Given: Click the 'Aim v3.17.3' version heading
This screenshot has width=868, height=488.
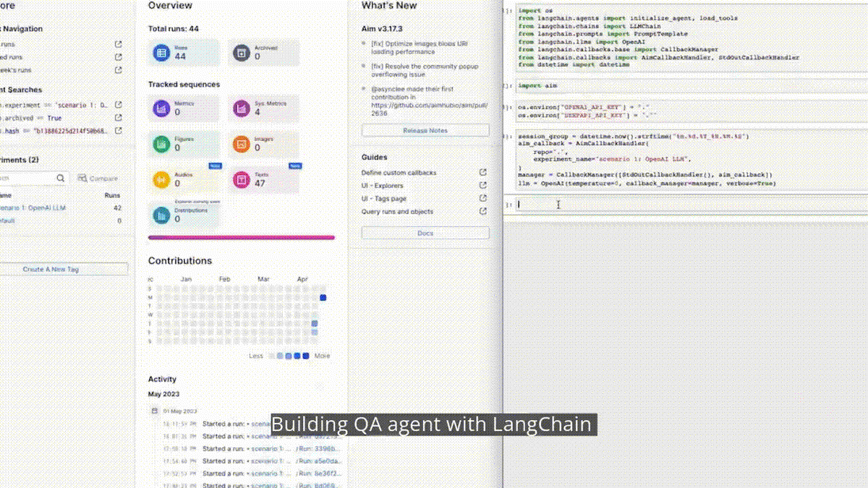Looking at the screenshot, I should 382,29.
